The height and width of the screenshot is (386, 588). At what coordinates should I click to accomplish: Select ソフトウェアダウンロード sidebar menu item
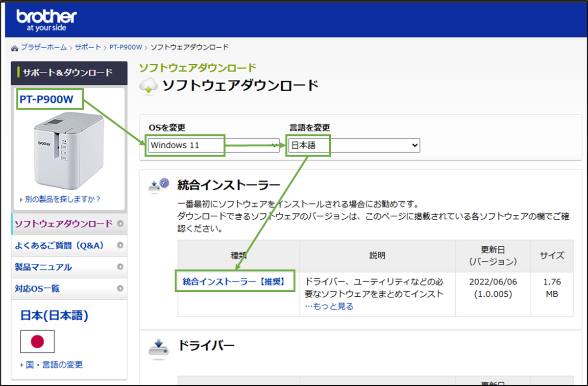(68, 224)
